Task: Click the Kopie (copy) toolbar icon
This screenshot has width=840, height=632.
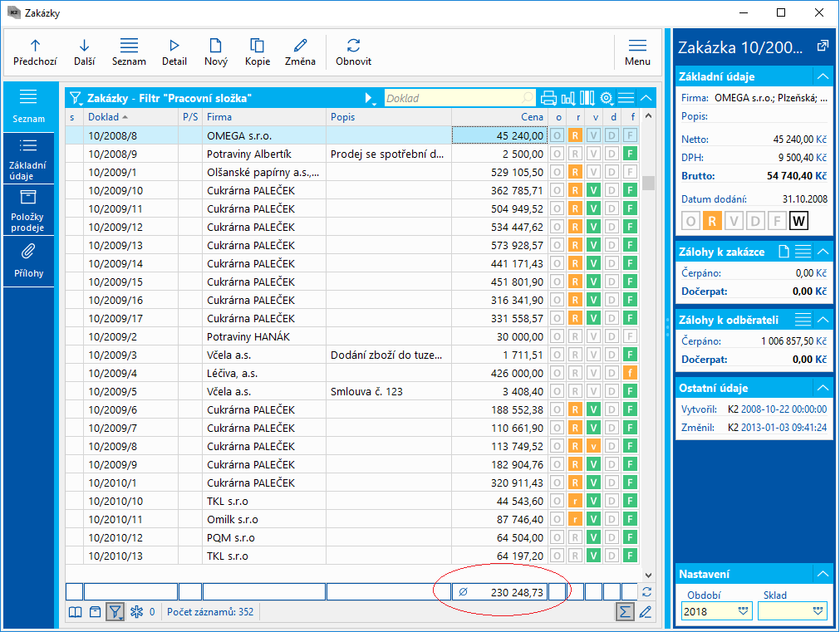Action: click(258, 47)
